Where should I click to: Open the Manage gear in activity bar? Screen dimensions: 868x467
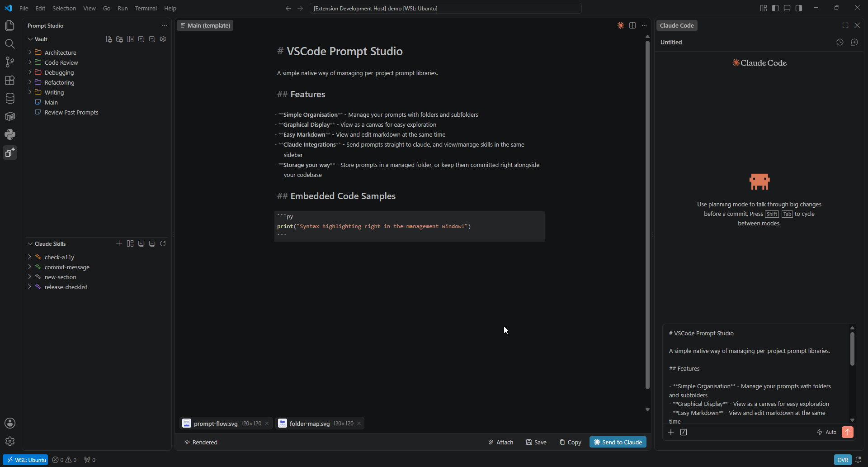(10, 441)
